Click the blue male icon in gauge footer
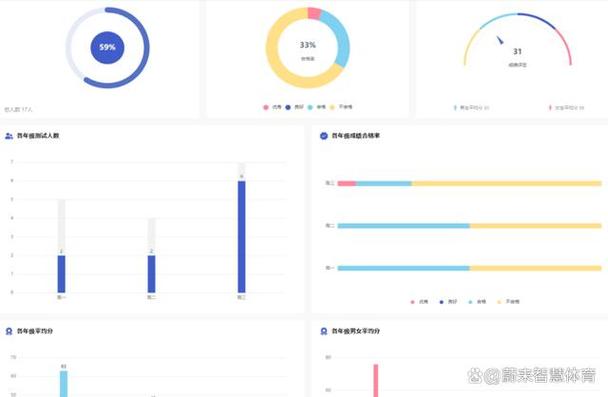The height and width of the screenshot is (397, 608). 455,107
